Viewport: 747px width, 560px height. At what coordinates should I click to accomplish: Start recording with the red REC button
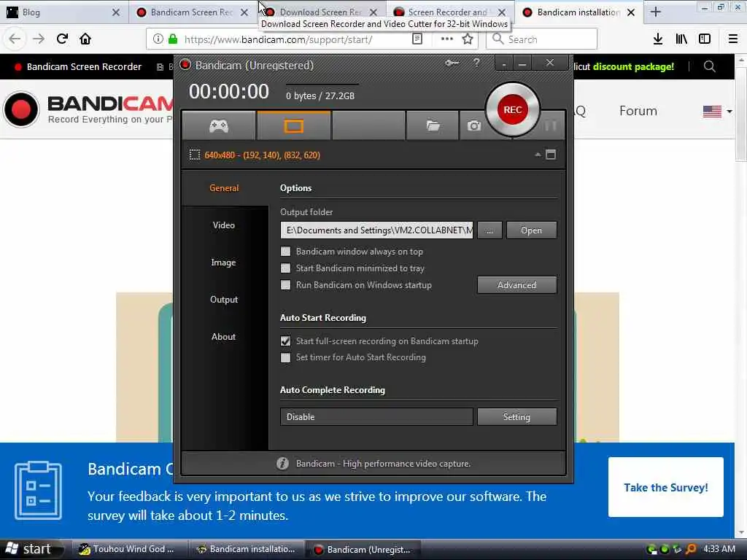[512, 109]
